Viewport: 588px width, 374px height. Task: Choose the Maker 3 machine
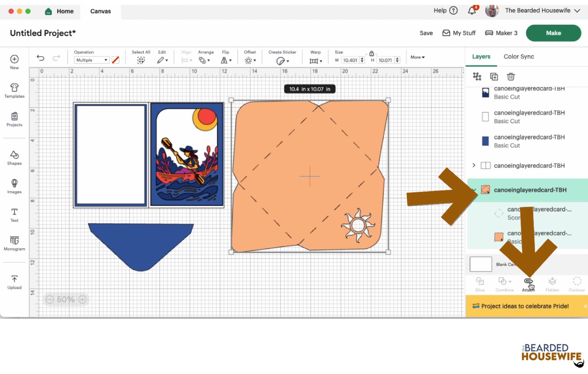click(501, 33)
